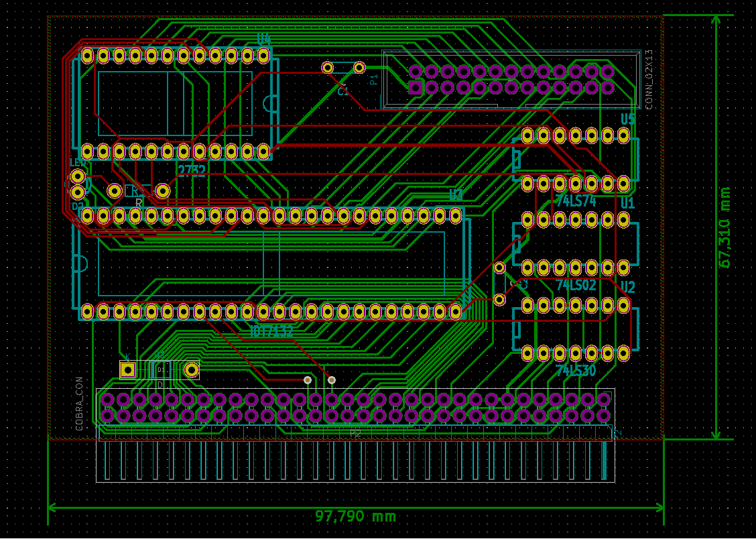Screen dimensions: 756x539
Task: Select the R resistor label
Action: pyautogui.click(x=139, y=202)
